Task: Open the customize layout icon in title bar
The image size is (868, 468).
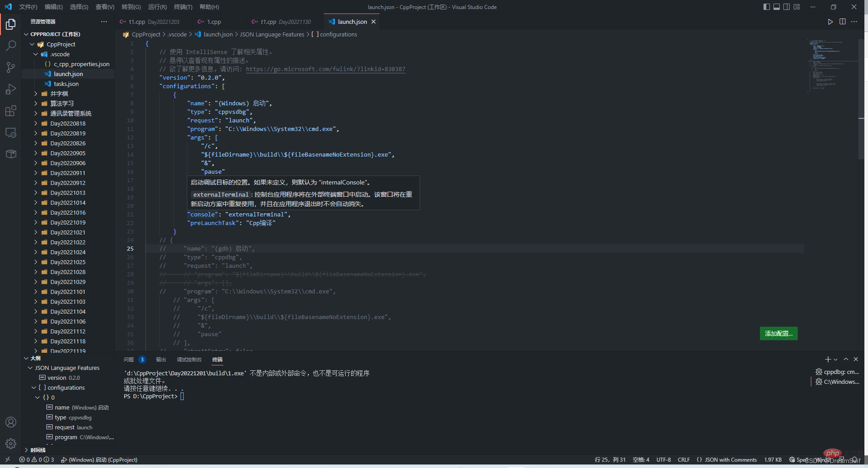Action: click(797, 7)
